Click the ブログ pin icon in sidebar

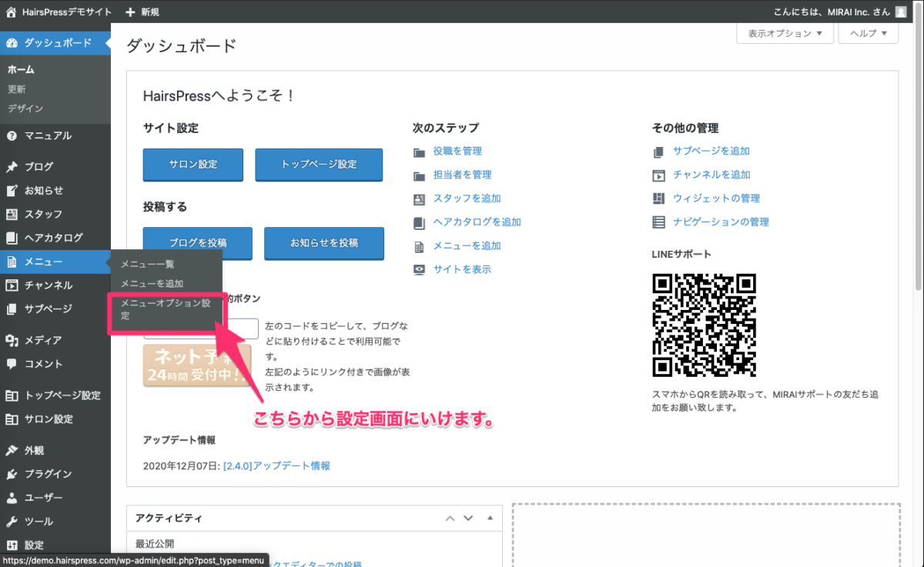pyautogui.click(x=12, y=167)
